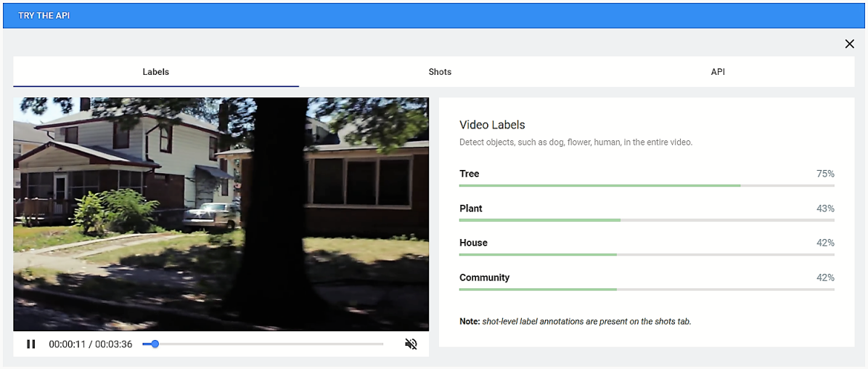Click the shot-level annotations note
868x369 pixels.
tap(576, 321)
